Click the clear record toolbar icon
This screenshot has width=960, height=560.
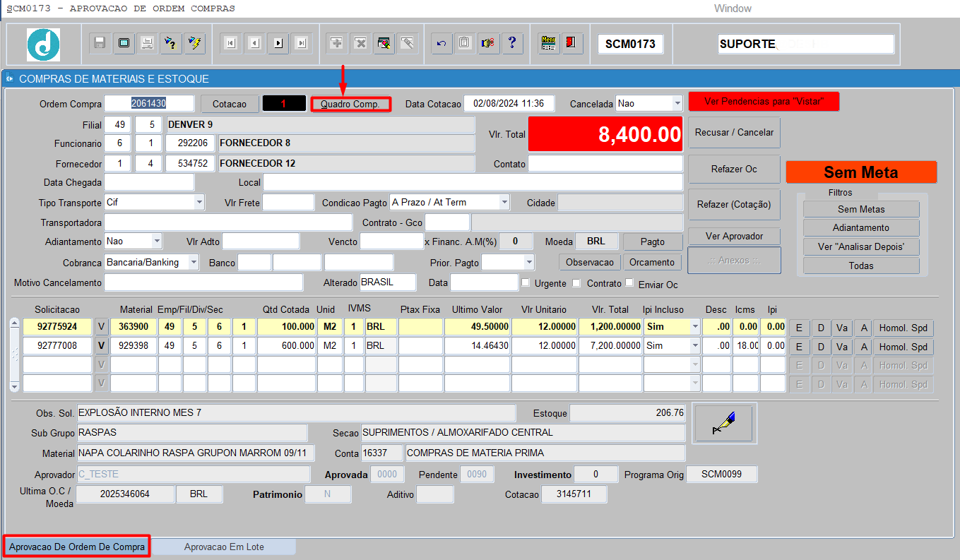[384, 43]
